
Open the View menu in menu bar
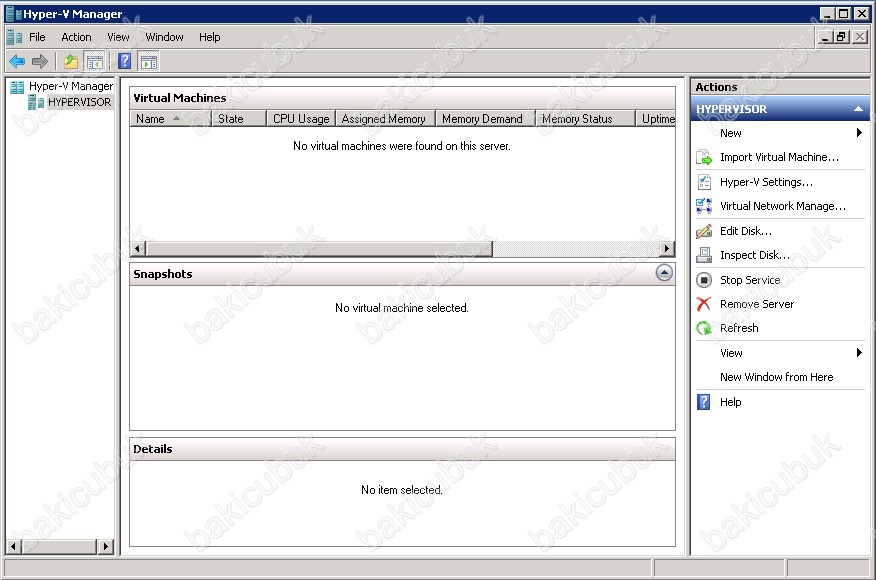coord(118,37)
